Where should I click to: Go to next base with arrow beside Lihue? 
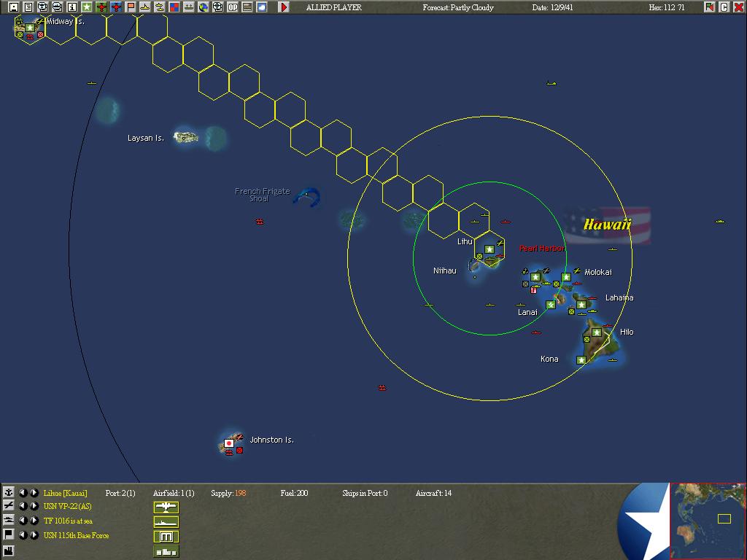pyautogui.click(x=34, y=492)
